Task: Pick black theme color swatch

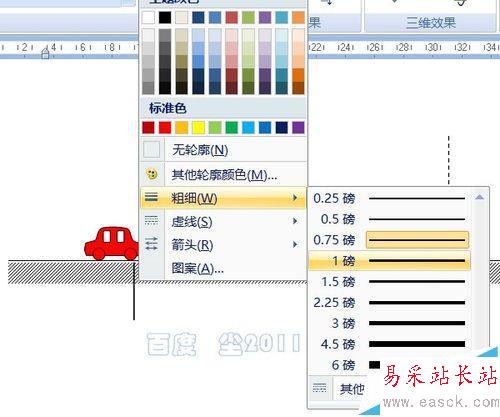Action: click(165, 17)
